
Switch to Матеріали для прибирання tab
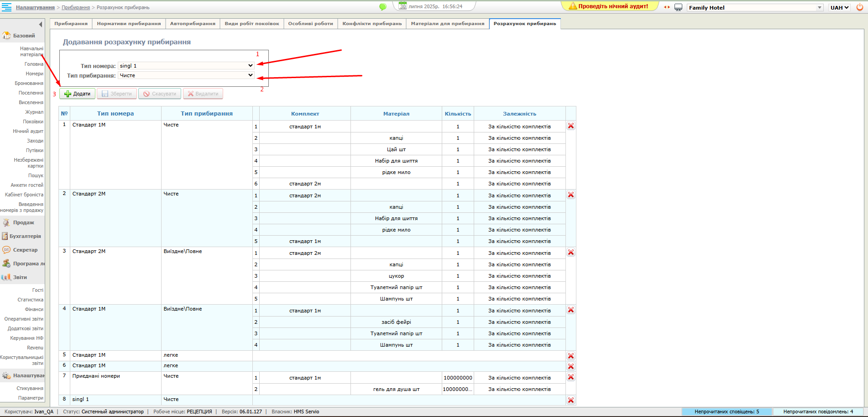click(447, 24)
